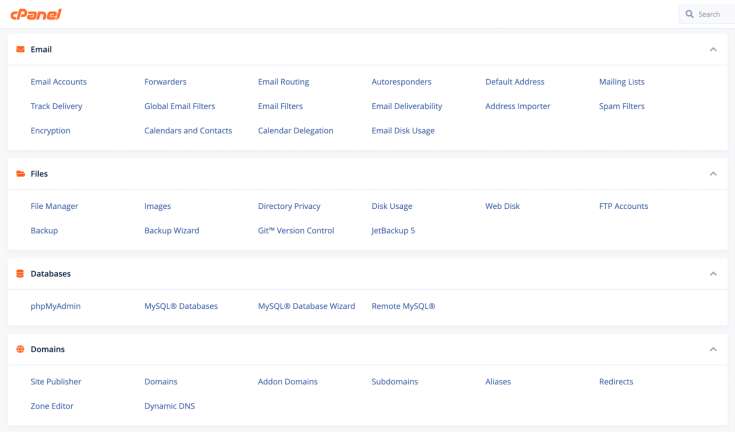Open Disk Usage under Files
The width and height of the screenshot is (735, 432).
click(x=392, y=206)
